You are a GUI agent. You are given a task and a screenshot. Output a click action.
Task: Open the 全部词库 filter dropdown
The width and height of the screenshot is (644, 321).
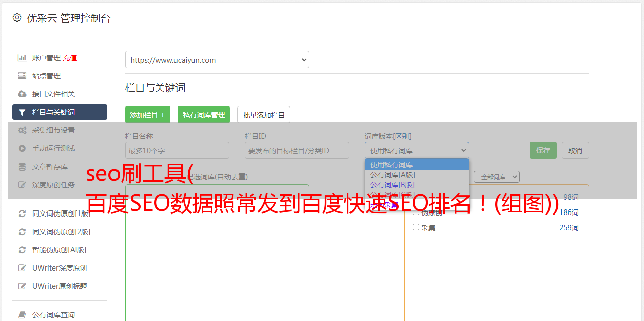tap(497, 177)
